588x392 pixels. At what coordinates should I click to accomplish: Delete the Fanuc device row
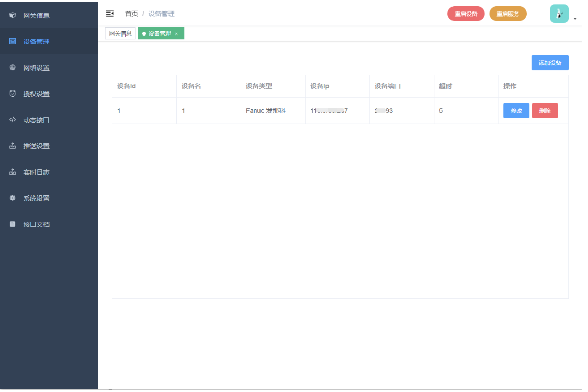545,111
